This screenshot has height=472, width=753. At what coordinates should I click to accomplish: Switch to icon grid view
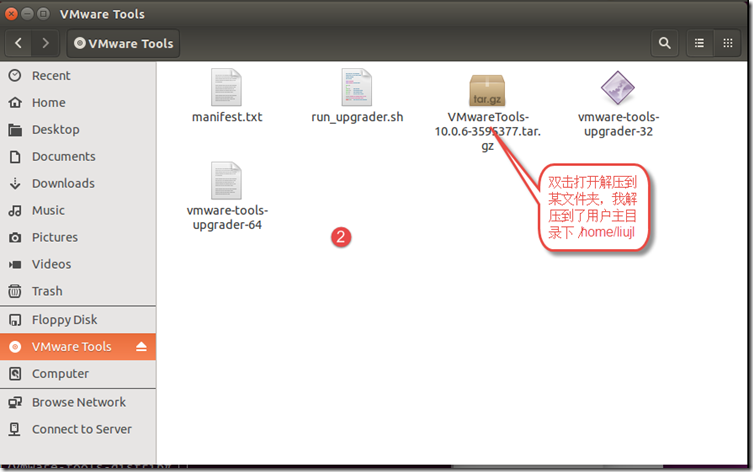pos(728,43)
